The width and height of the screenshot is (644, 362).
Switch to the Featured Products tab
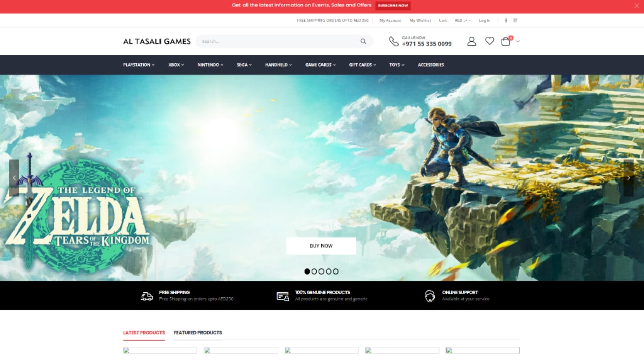(x=198, y=333)
